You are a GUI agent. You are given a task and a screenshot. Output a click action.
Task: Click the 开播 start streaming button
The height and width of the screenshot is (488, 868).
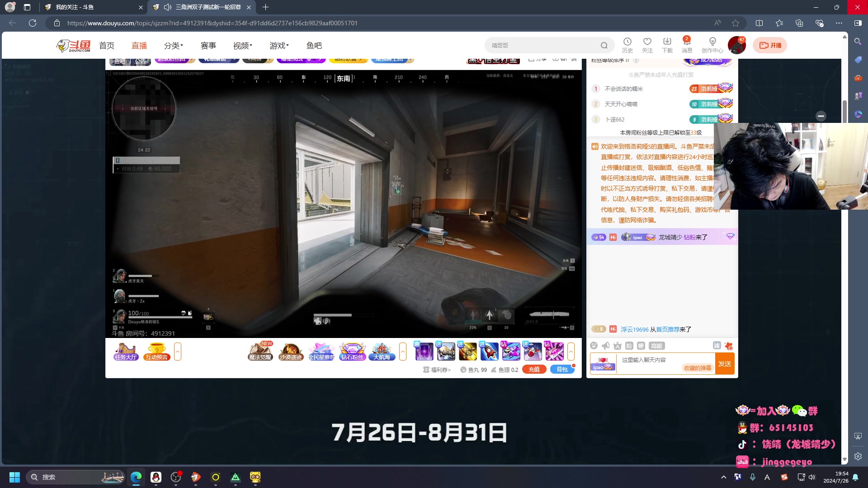[x=770, y=45]
